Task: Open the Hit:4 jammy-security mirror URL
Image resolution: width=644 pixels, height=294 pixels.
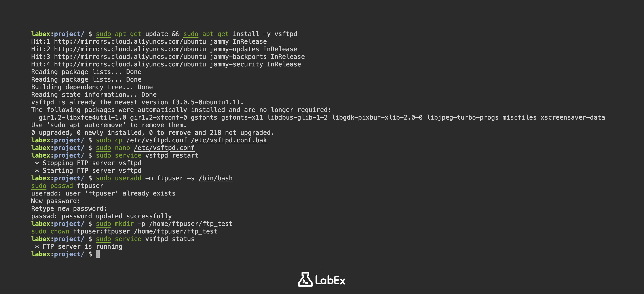Action: [130, 65]
